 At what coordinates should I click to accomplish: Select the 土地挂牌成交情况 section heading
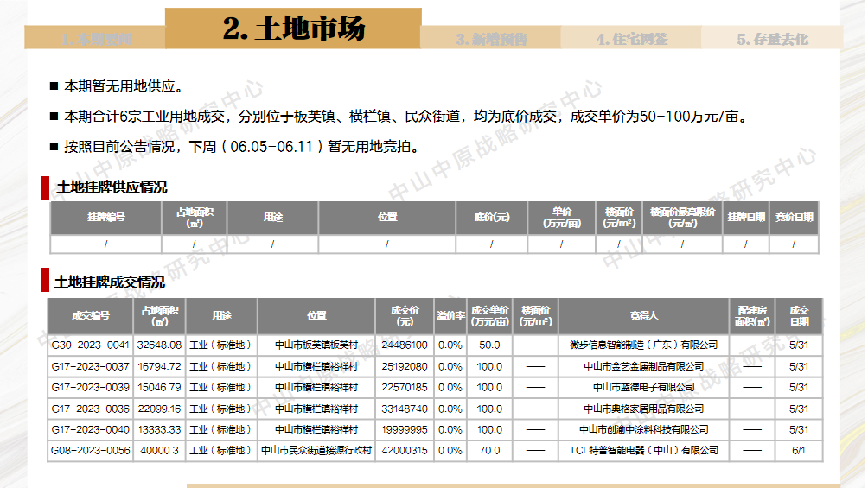click(110, 282)
